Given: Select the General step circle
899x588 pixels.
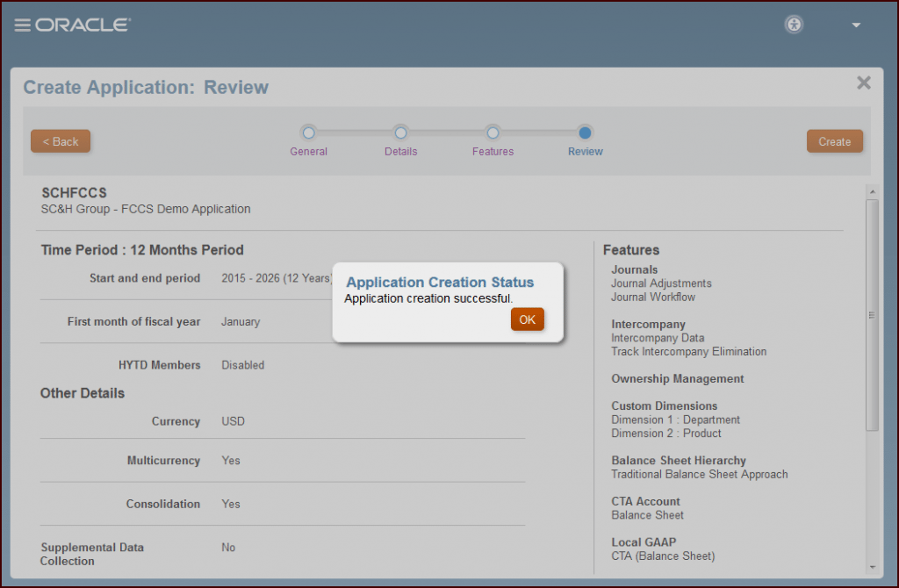Looking at the screenshot, I should [x=308, y=133].
